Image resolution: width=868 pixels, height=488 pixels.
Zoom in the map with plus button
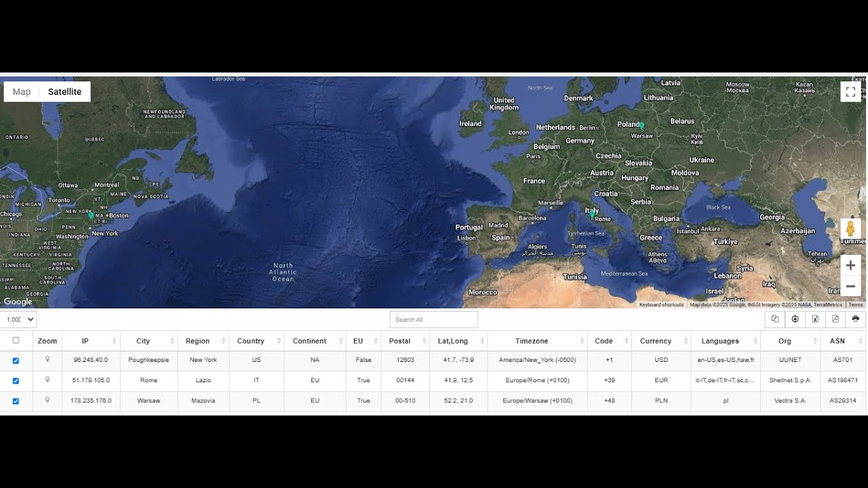(x=850, y=266)
